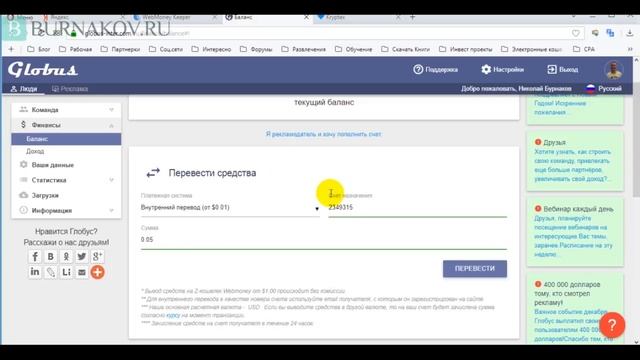Expand the Команда sidebar menu
The image size is (640, 360).
point(66,110)
